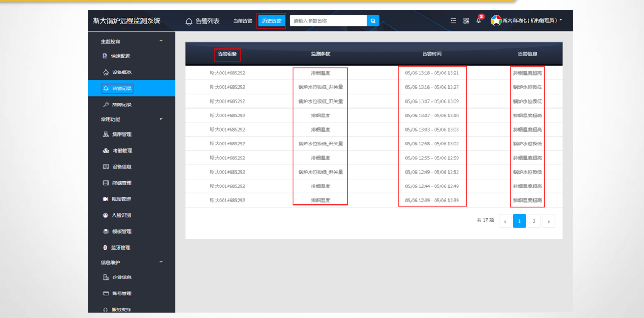Open 蓝牙管理 in sidebar
This screenshot has width=644, height=318.
pyautogui.click(x=120, y=247)
